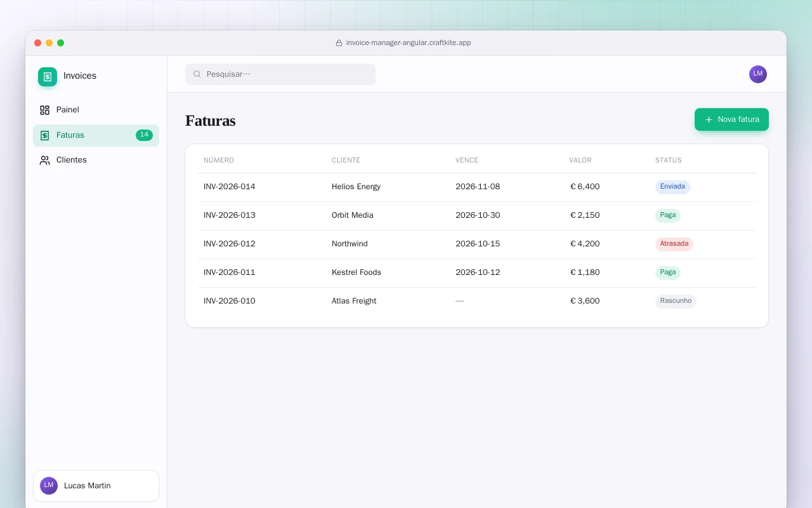Click client name Kestrel Foods

pos(357,272)
